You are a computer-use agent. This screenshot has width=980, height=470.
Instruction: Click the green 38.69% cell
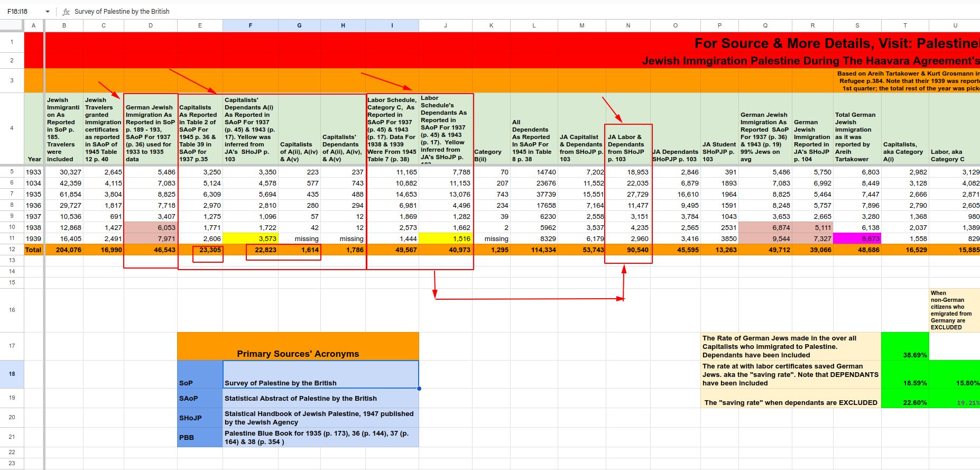point(904,347)
